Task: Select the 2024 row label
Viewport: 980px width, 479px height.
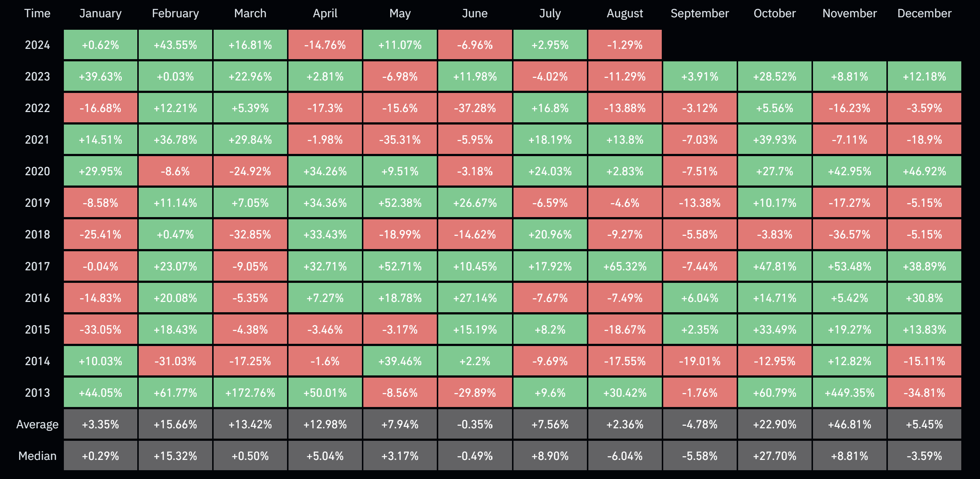Action: click(x=37, y=45)
